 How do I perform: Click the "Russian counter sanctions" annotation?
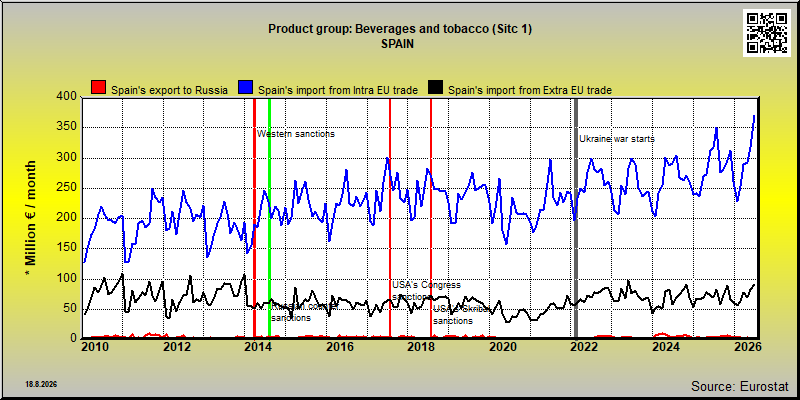coord(305,311)
